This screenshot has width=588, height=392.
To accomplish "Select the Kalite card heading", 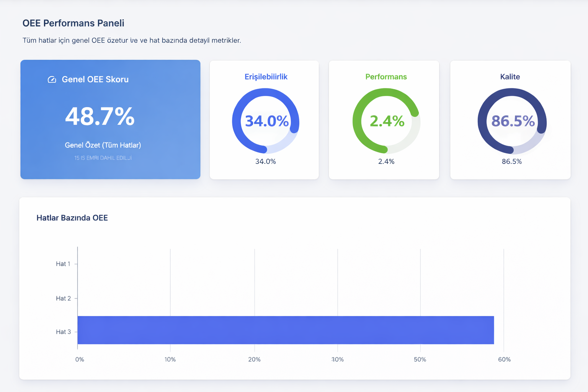I will coord(510,77).
